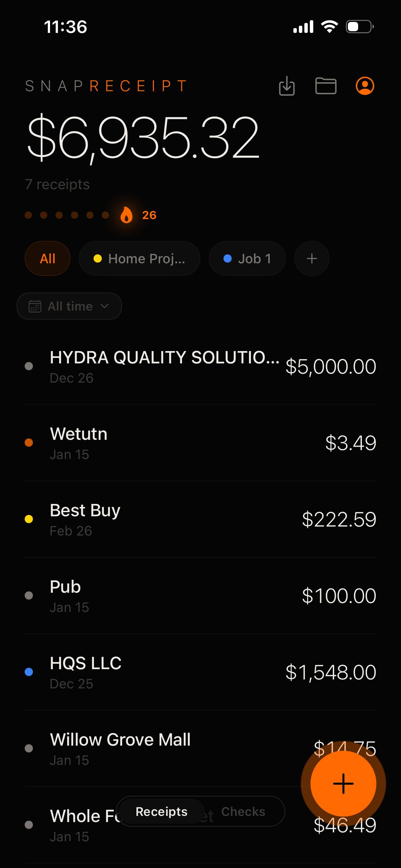Image resolution: width=401 pixels, height=868 pixels.
Task: Tap the plus chip to add project
Action: click(x=312, y=258)
